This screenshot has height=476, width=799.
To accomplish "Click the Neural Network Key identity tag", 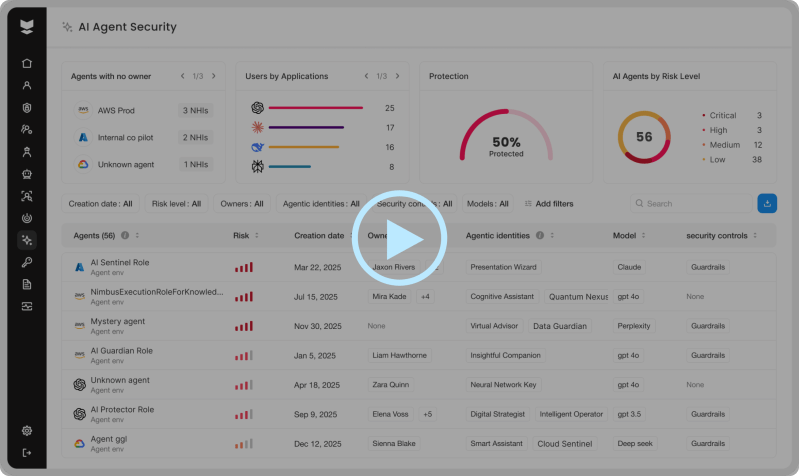I will [x=503, y=385].
